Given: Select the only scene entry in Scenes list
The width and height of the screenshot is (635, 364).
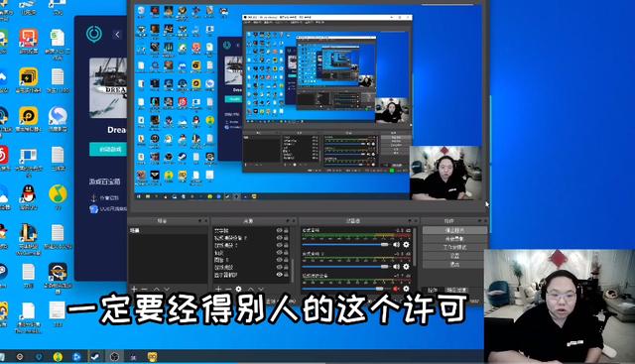Looking at the screenshot, I should (x=168, y=230).
